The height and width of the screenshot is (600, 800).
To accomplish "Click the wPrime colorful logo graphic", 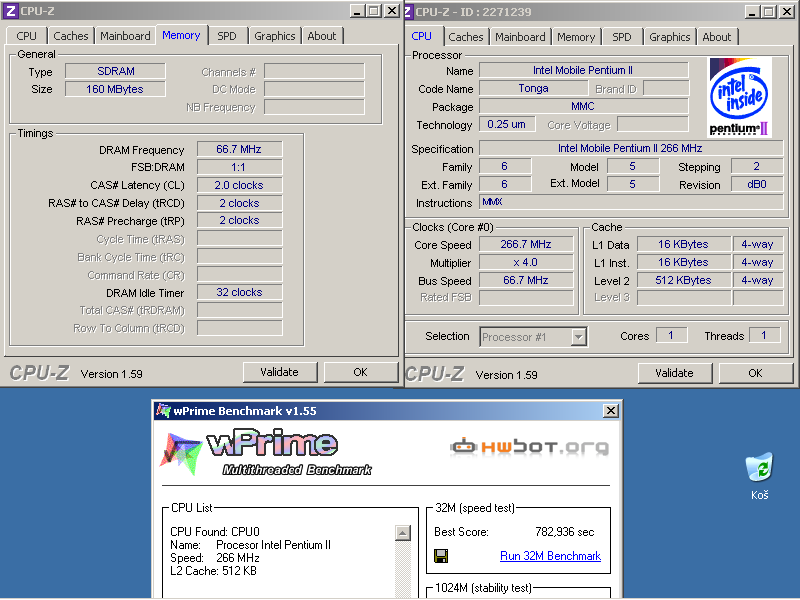I will click(180, 453).
